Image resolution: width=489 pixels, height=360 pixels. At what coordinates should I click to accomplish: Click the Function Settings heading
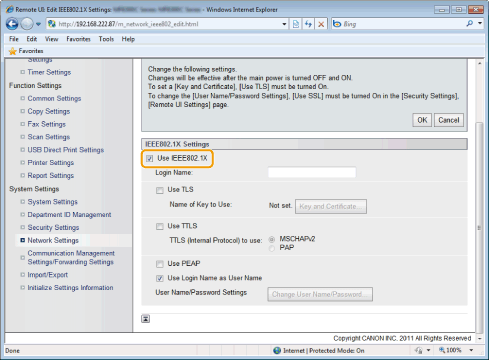(35, 85)
